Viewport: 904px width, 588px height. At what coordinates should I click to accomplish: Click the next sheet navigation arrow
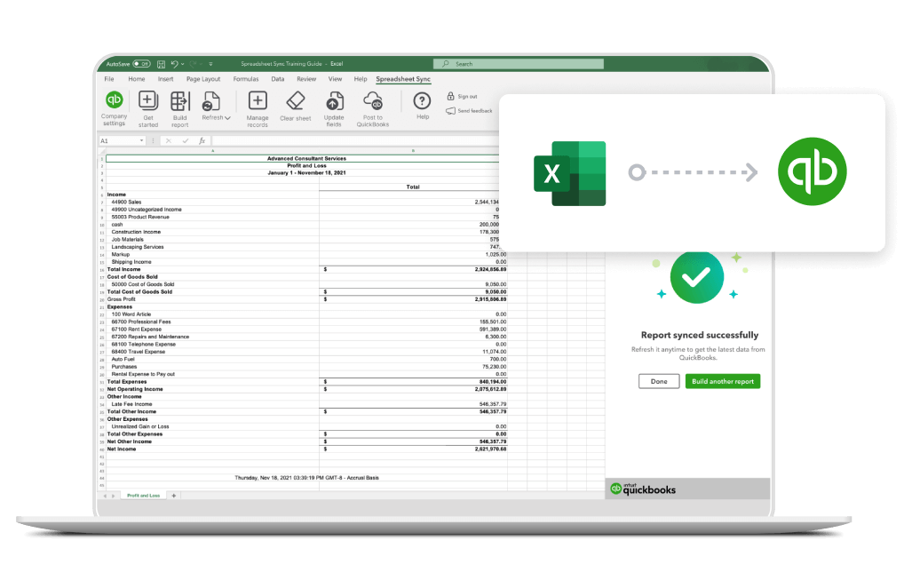[113, 496]
